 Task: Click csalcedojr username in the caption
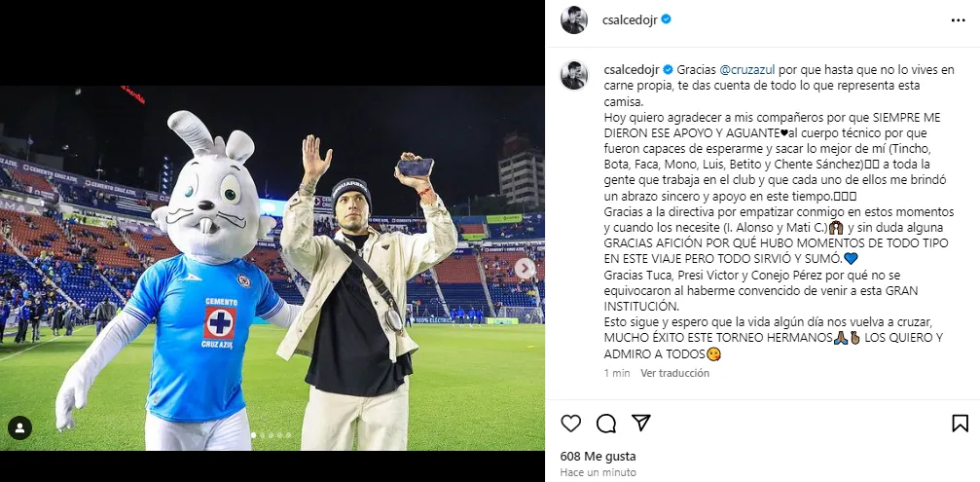pyautogui.click(x=632, y=69)
